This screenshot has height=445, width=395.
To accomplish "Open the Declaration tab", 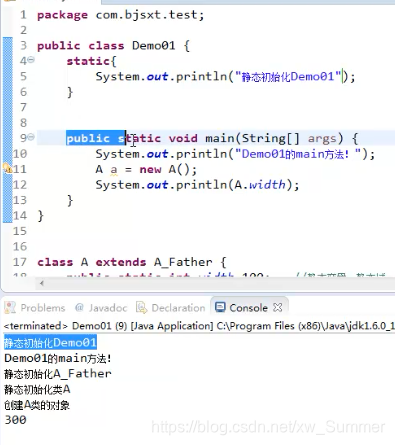I will tap(171, 308).
